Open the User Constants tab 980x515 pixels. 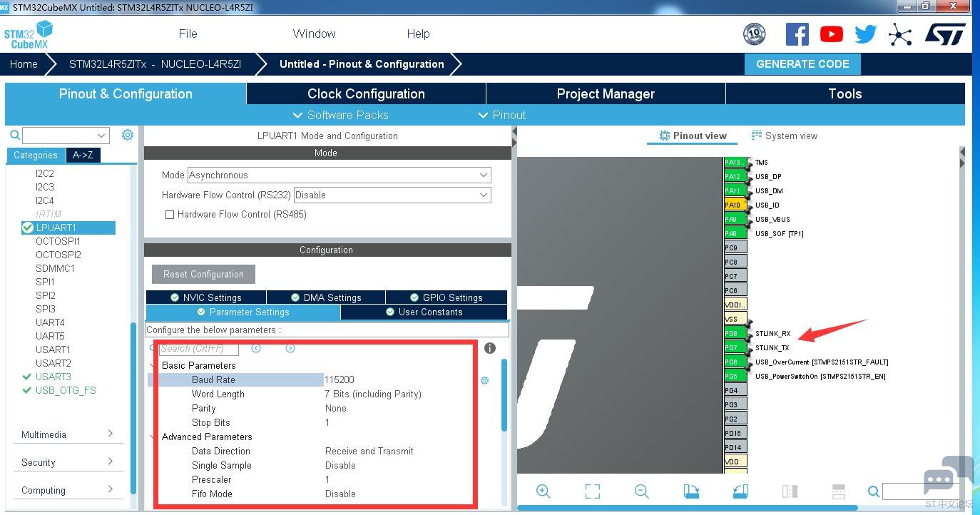pyautogui.click(x=424, y=312)
